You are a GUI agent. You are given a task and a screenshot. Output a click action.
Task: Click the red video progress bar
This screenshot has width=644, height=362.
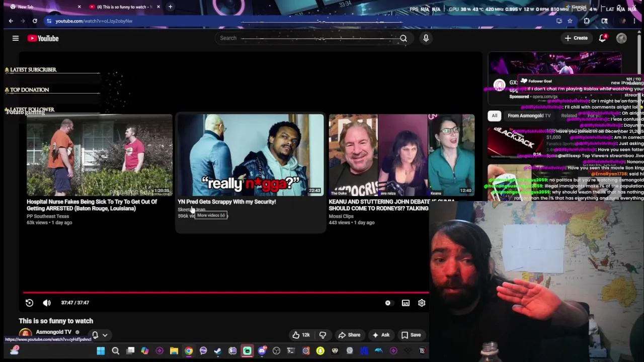tap(225, 292)
